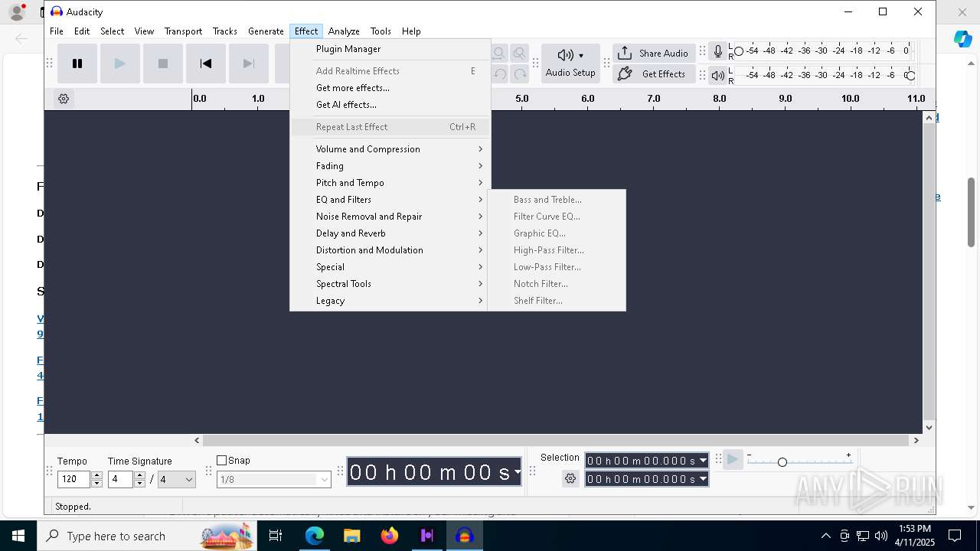Select Graphic EQ... effect
The height and width of the screenshot is (551, 980).
click(557, 233)
